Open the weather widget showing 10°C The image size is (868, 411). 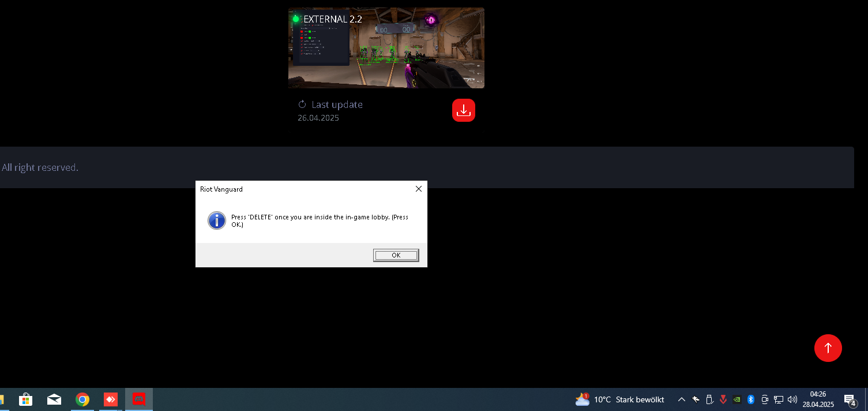(619, 399)
